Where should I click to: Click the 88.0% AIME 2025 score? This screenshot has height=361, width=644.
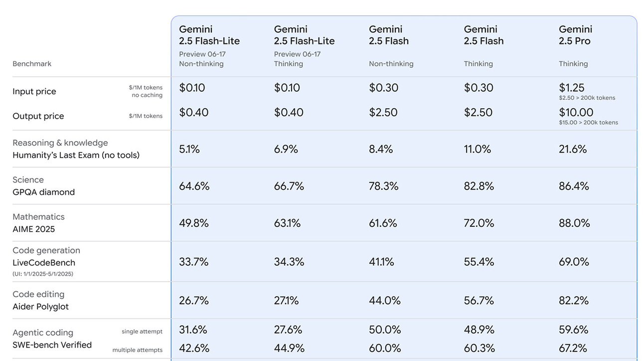(x=574, y=223)
